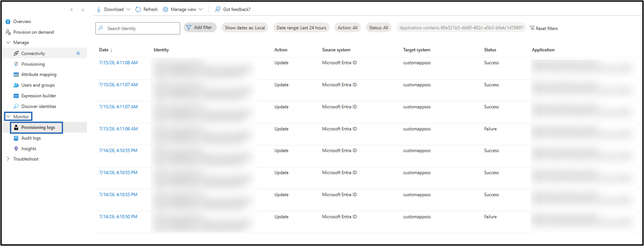Collapse the sidebar with double chevron
644x246 pixels.
(82, 9)
